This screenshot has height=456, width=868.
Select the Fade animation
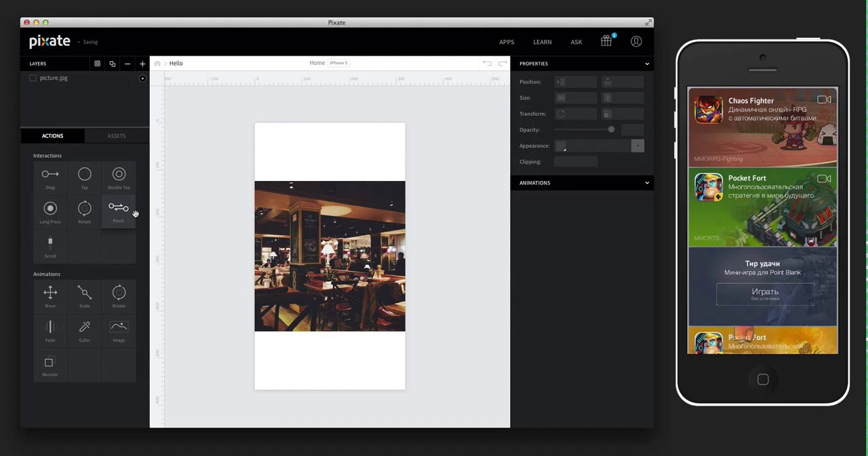[50, 330]
